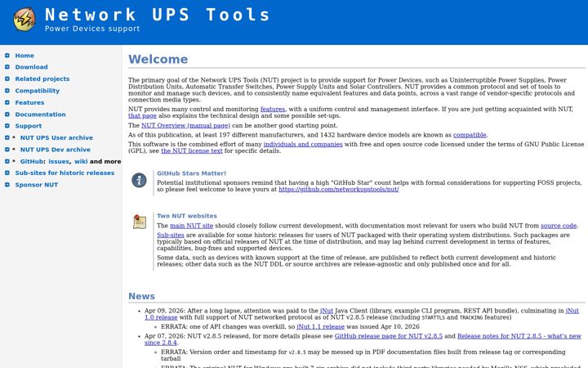Click the bullet icon beside Sub-sites for historic releases
This screenshot has width=588, height=368.
tap(7, 173)
